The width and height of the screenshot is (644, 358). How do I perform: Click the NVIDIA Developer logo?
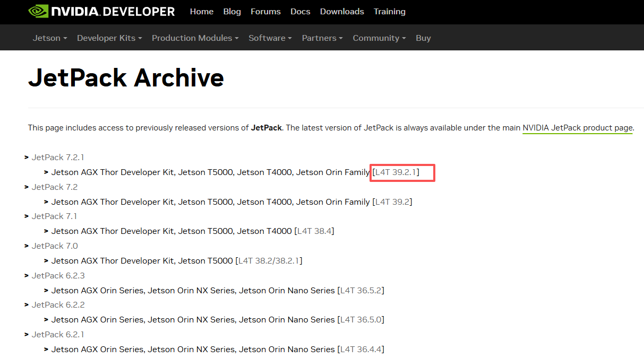click(101, 11)
